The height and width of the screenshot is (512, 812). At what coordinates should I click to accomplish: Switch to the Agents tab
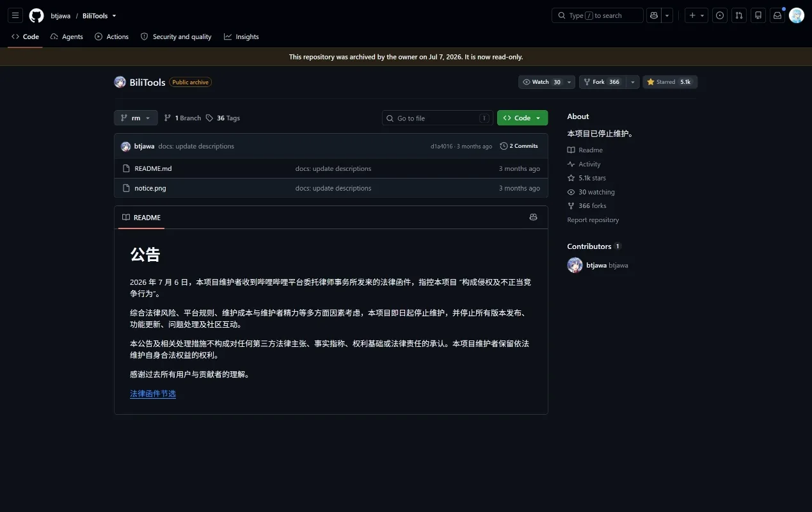click(x=67, y=36)
